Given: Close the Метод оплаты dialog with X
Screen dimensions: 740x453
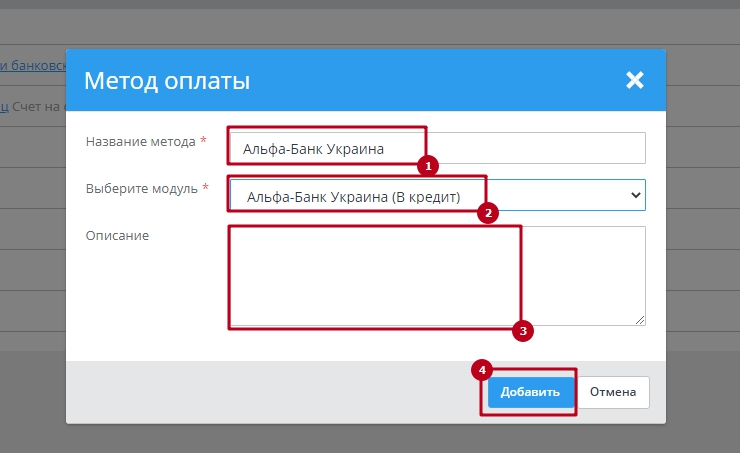Looking at the screenshot, I should (634, 81).
